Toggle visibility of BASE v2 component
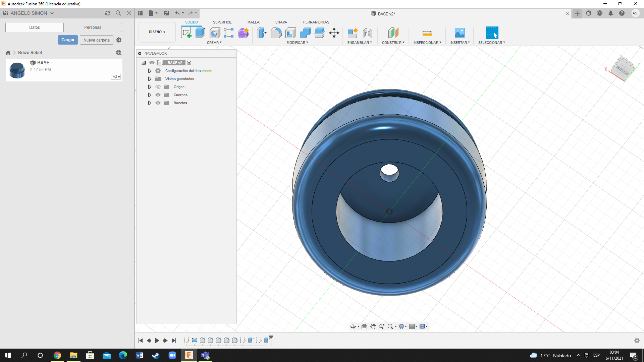The width and height of the screenshot is (644, 362). (x=152, y=63)
